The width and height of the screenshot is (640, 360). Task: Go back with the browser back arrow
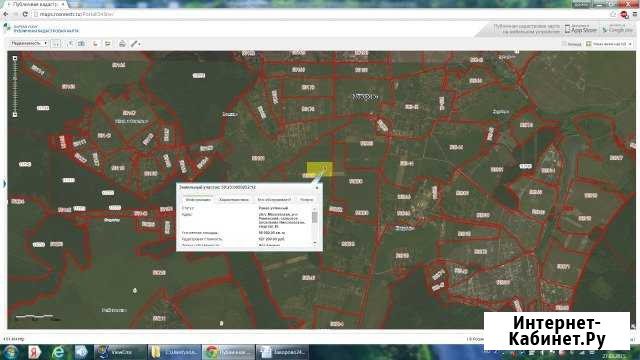tap(6, 14)
